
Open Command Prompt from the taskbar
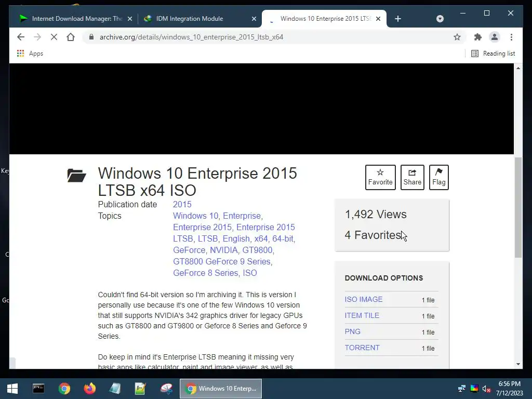[x=38, y=389]
